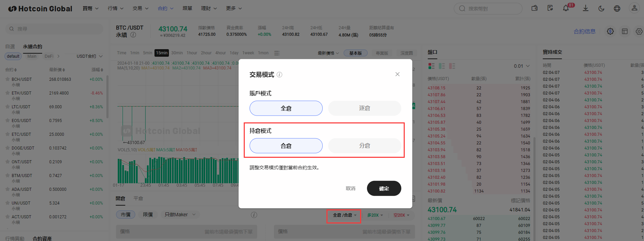
Task: Open 跟單 menu item
Action: click(187, 8)
